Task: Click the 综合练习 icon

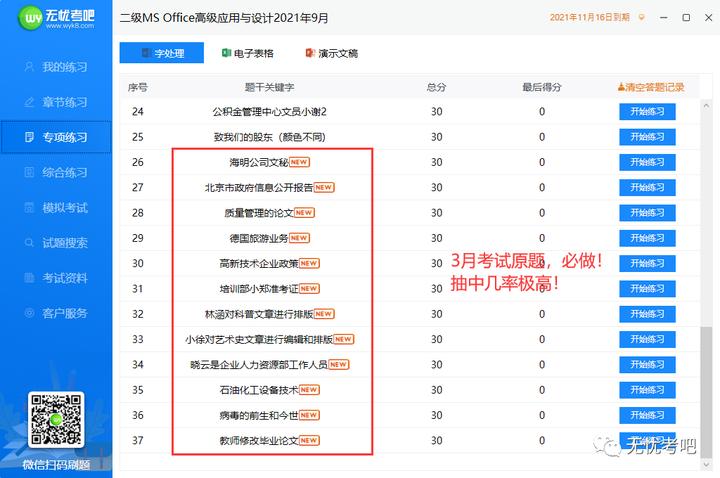Action: click(29, 172)
